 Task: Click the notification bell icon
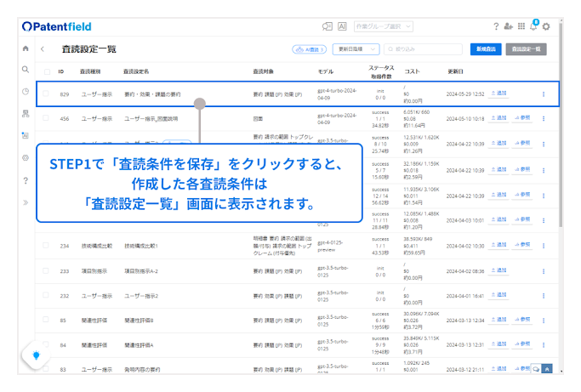(533, 27)
